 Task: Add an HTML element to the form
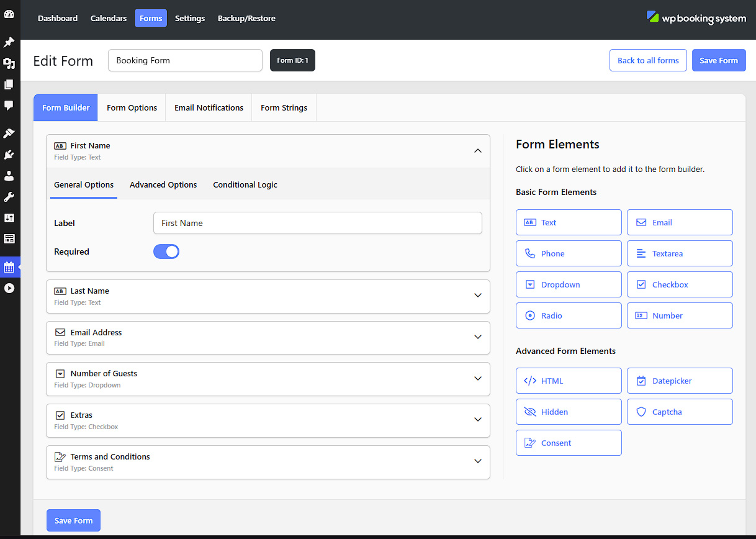tap(569, 381)
